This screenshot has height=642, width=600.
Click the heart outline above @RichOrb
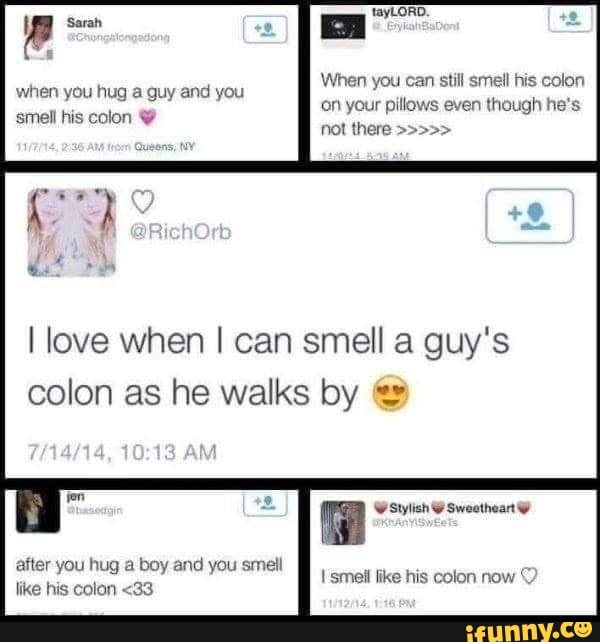pos(143,201)
